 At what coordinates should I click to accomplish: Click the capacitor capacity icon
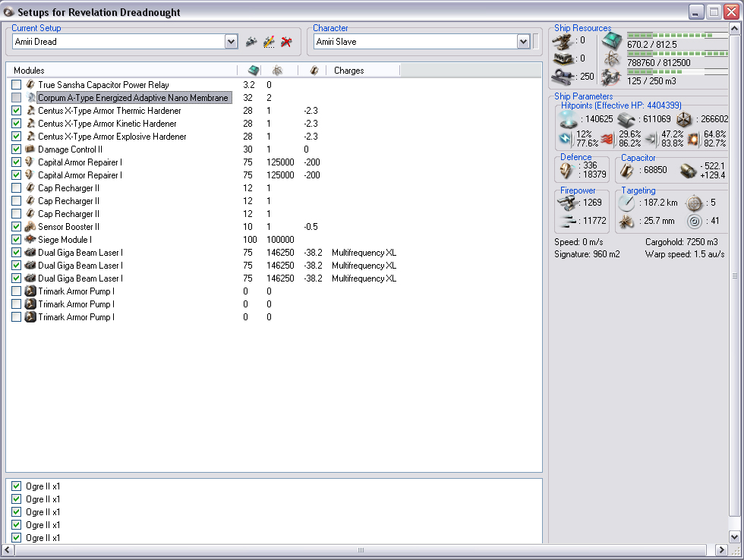coord(628,171)
